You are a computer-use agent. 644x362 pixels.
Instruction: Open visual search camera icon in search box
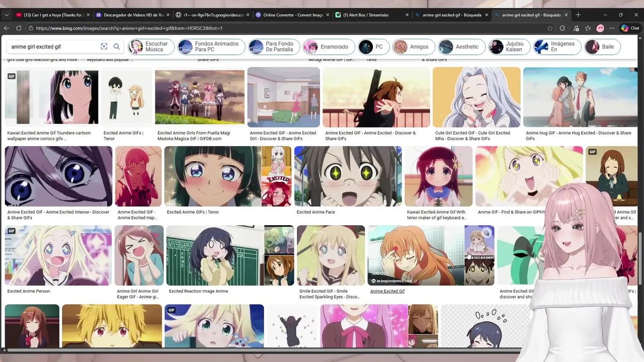104,47
